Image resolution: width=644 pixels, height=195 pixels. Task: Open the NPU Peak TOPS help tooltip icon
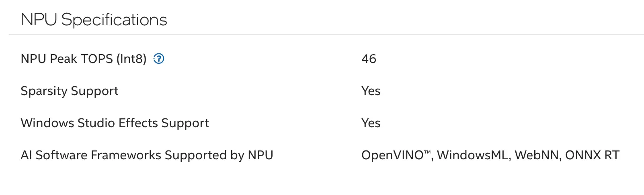159,59
